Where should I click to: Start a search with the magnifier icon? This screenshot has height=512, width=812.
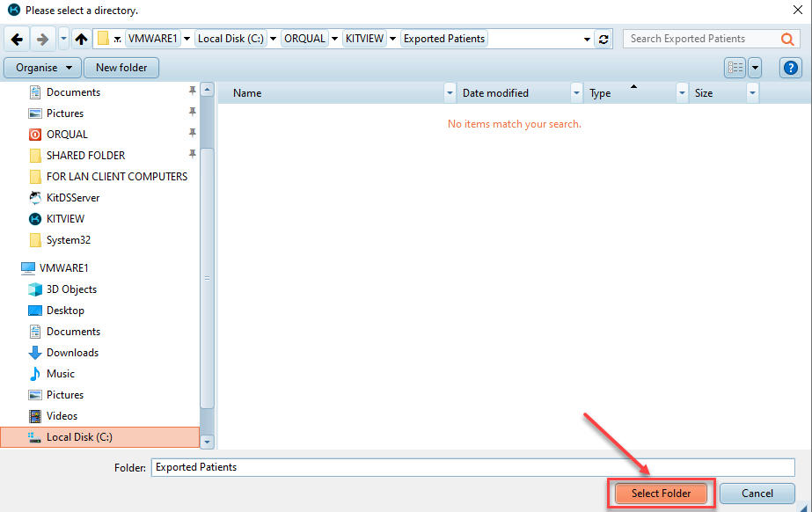pos(786,38)
